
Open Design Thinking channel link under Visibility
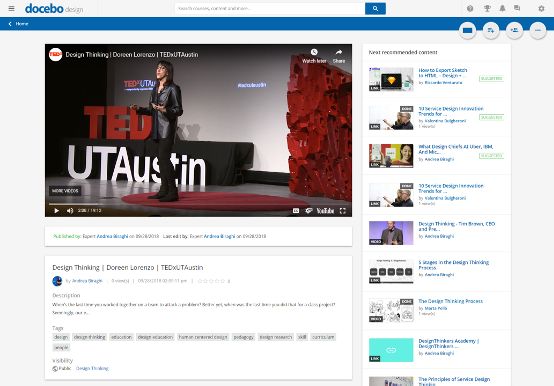point(92,368)
